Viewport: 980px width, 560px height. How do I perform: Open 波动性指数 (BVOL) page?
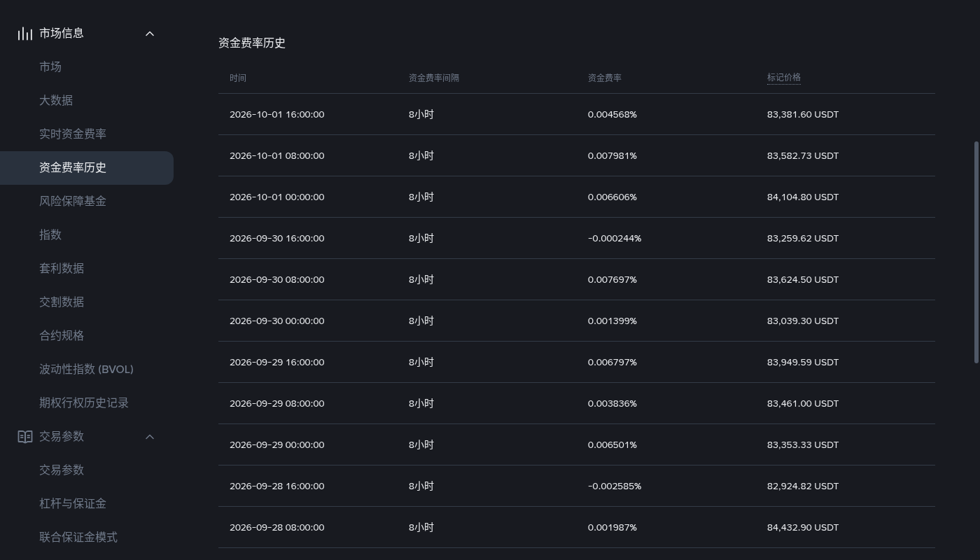86,370
